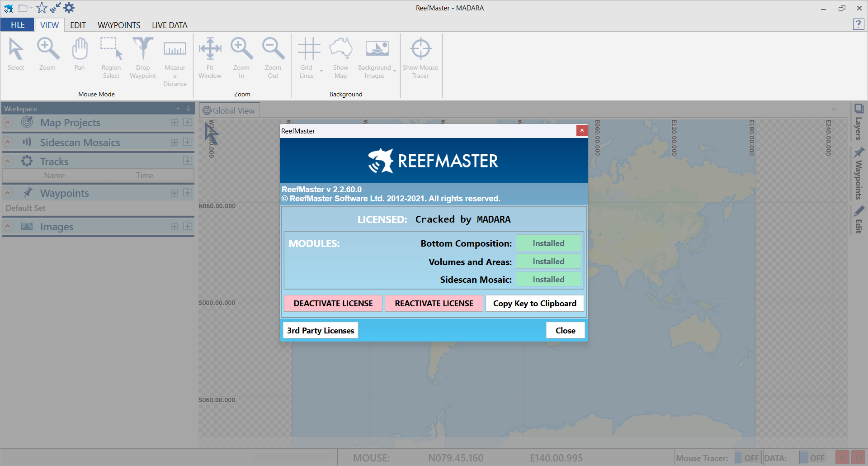The width and height of the screenshot is (868, 466).
Task: Click the open folder icon in title bar
Action: (23, 8)
